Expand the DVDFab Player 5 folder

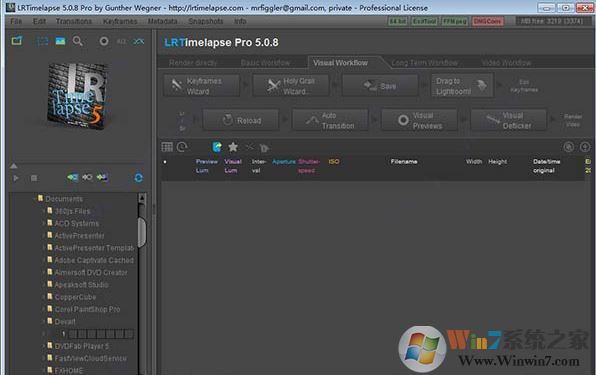pos(44,346)
